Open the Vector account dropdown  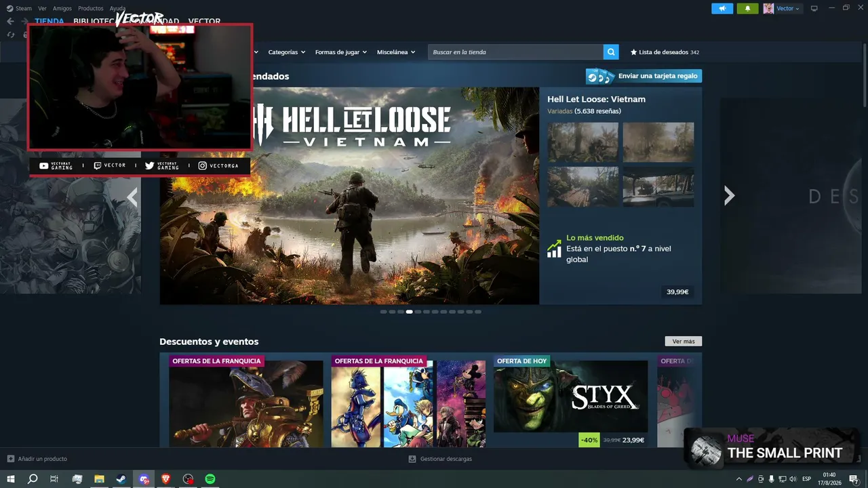tap(788, 8)
